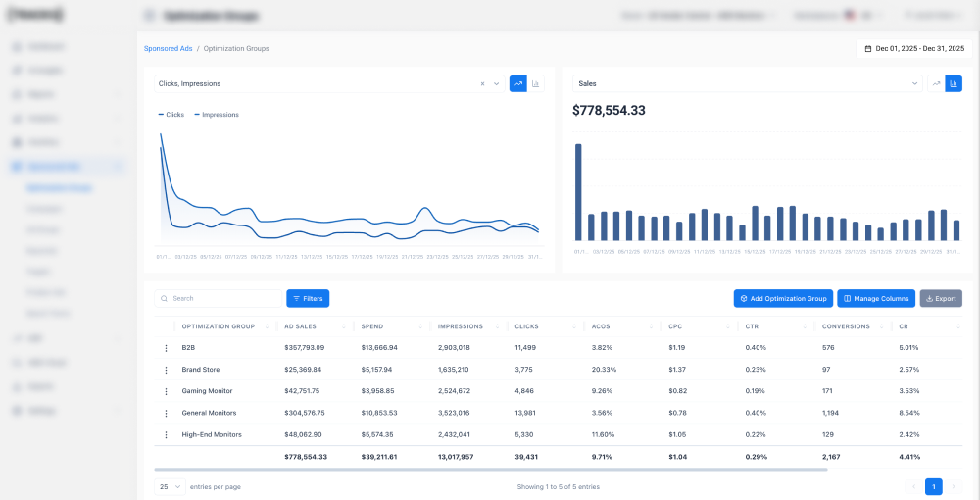Click the Add Optimization Group button
Viewport: 980px width, 500px height.
tap(783, 299)
